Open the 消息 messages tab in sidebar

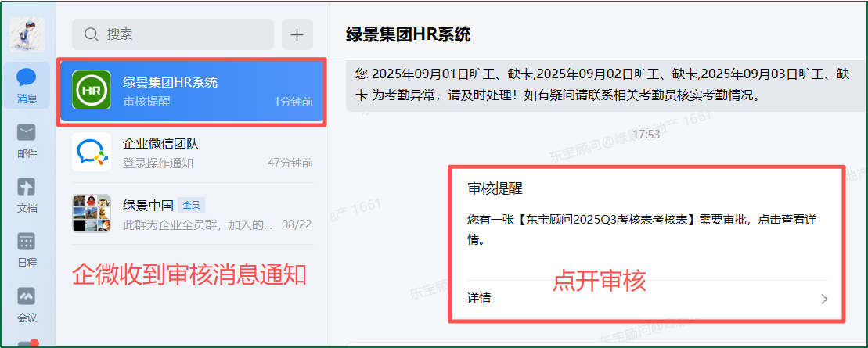point(27,84)
